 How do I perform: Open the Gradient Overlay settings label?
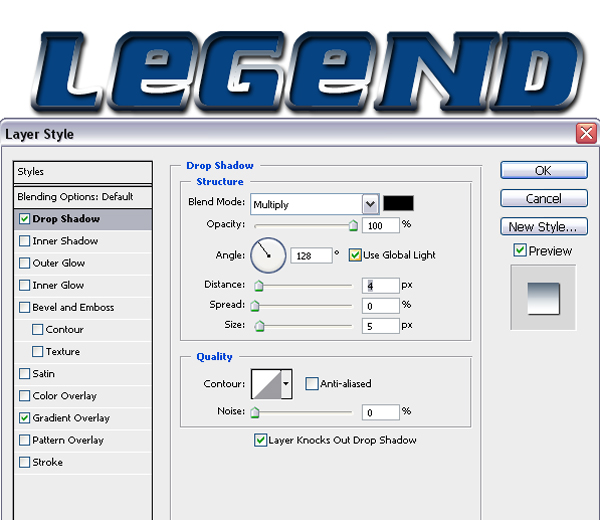[71, 418]
